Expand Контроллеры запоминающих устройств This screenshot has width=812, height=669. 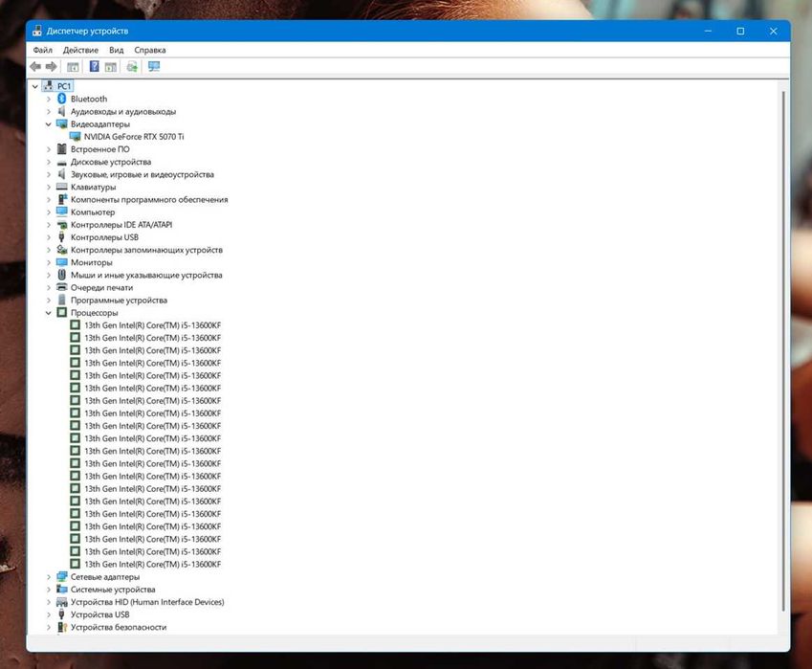48,250
